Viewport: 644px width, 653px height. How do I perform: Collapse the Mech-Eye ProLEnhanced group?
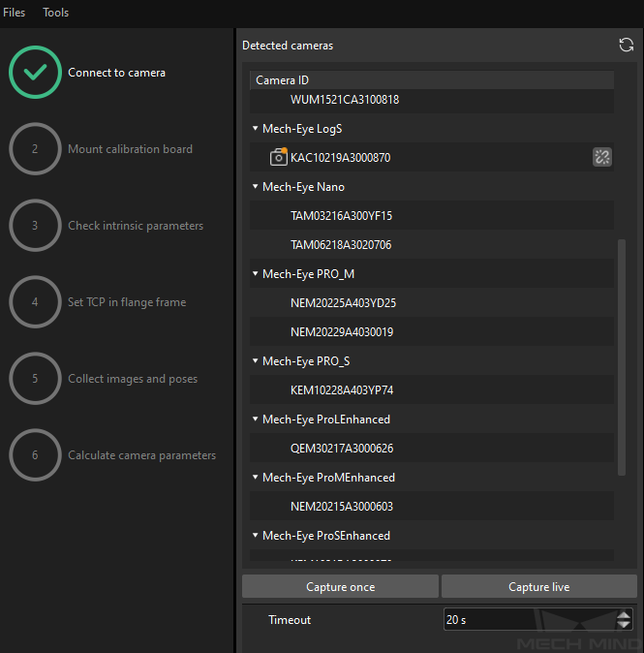(x=256, y=419)
